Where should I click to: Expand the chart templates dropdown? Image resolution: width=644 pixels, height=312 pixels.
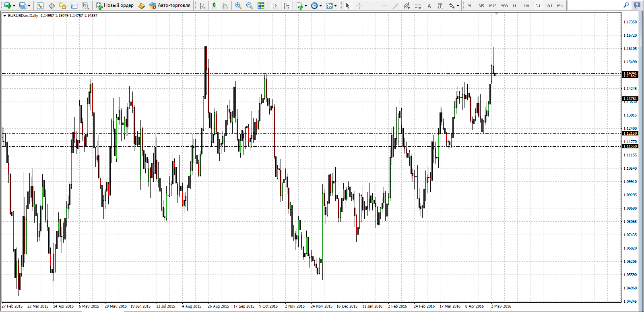coord(335,6)
